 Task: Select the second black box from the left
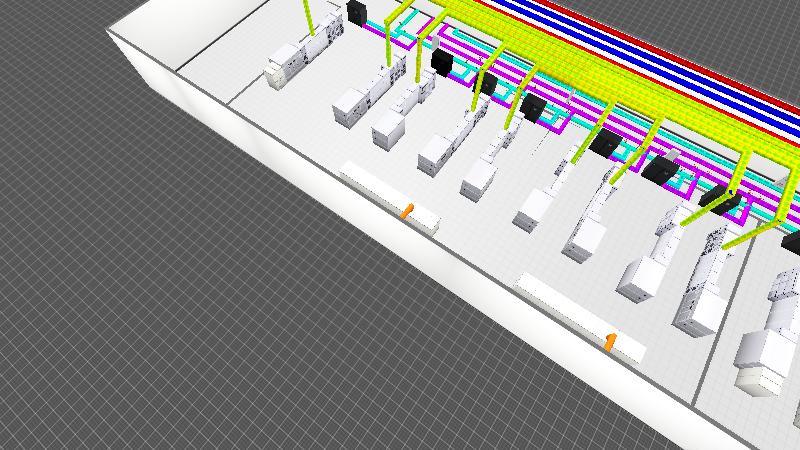(441, 62)
